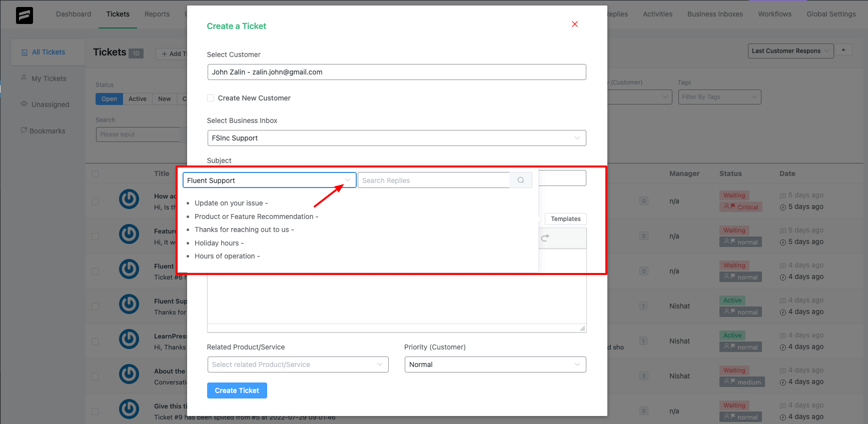
Task: Open Bookmarks in sidebar
Action: (x=48, y=131)
